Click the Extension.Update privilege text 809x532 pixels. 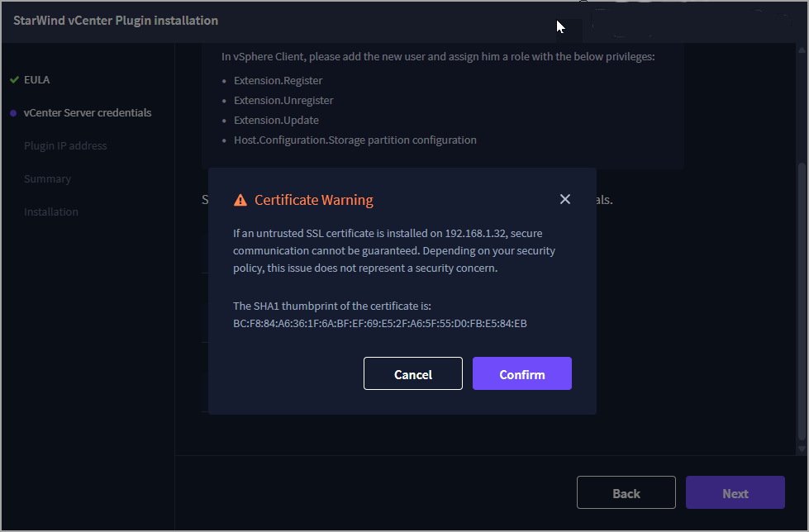click(276, 121)
